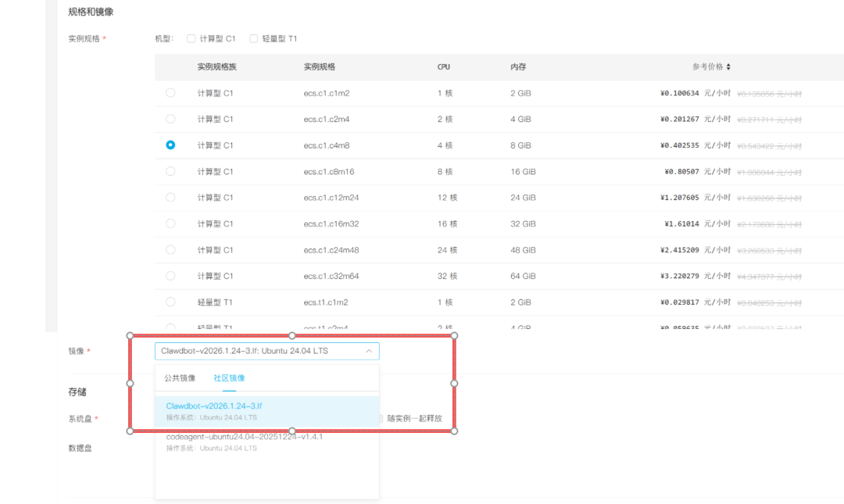The width and height of the screenshot is (844, 504).
Task: Select the ecs.c1.c1m2 instance radio button
Action: click(x=170, y=93)
